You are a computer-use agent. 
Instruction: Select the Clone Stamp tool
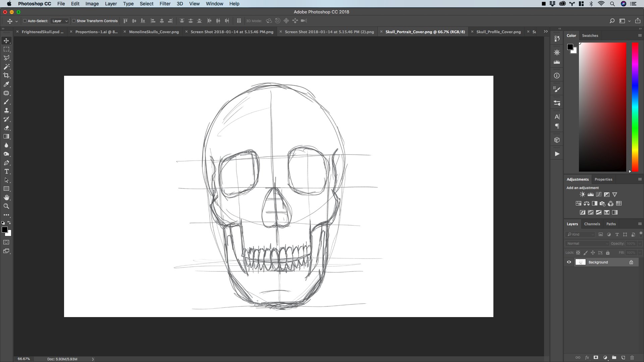pos(6,110)
